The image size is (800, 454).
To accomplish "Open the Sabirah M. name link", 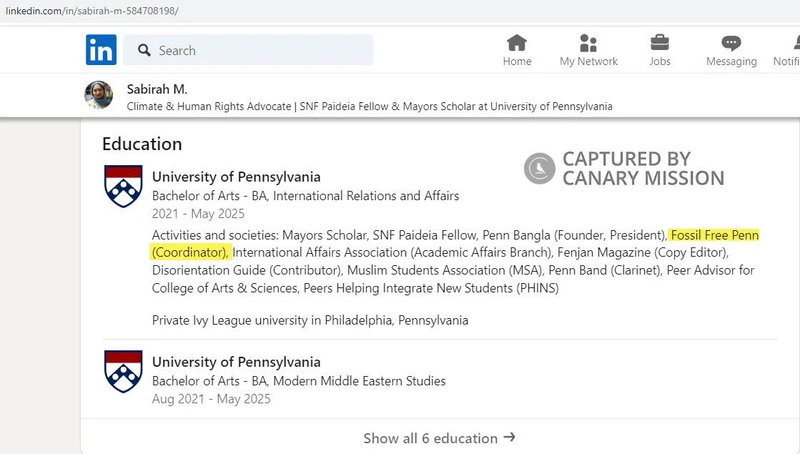I will pyautogui.click(x=157, y=89).
